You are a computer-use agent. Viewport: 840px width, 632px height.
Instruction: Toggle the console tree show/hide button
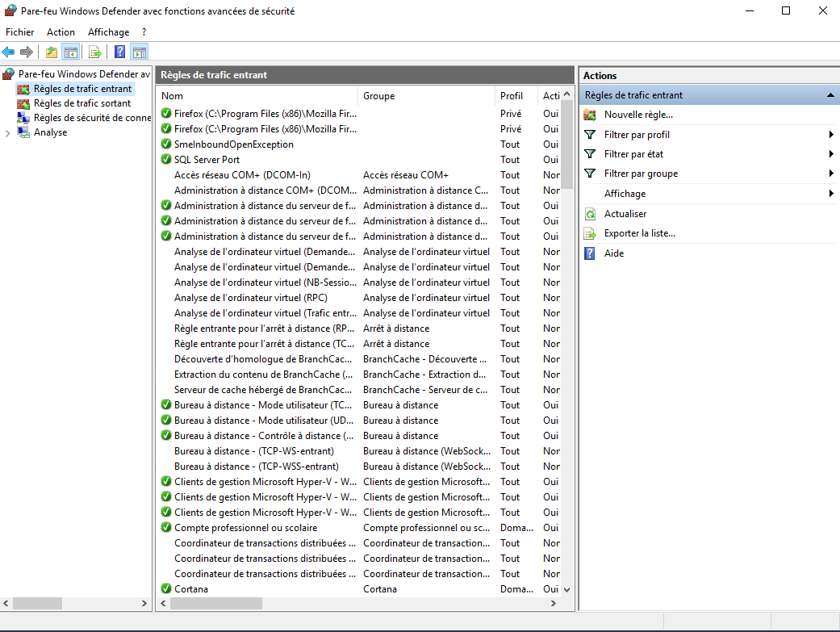point(71,52)
